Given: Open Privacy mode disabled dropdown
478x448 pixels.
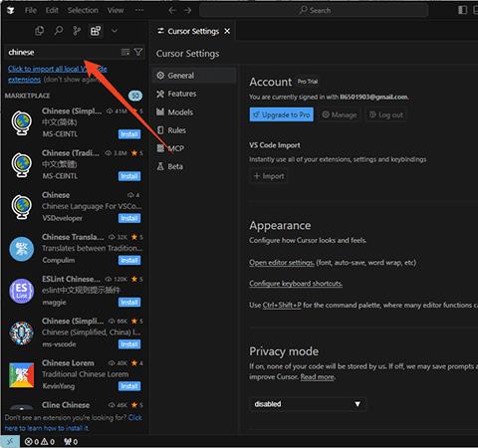Looking at the screenshot, I should coord(308,404).
